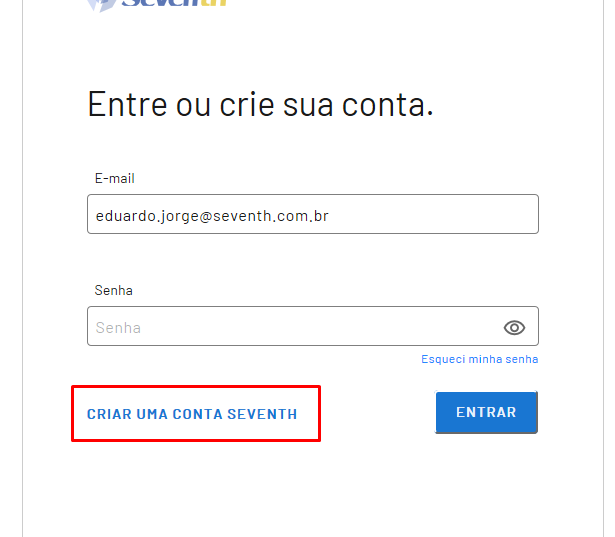Select the eduardo.jorge@seventh.com.br email text
This screenshot has width=615, height=537.
point(212,215)
